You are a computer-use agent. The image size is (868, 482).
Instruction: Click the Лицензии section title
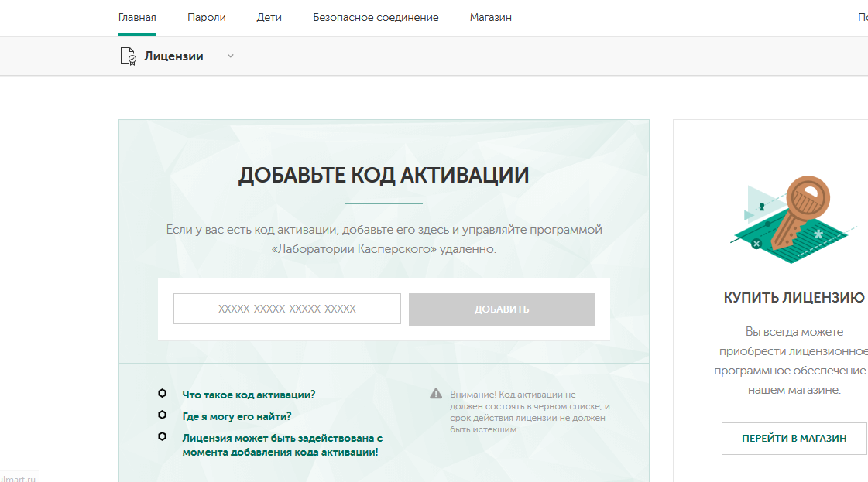pyautogui.click(x=173, y=56)
